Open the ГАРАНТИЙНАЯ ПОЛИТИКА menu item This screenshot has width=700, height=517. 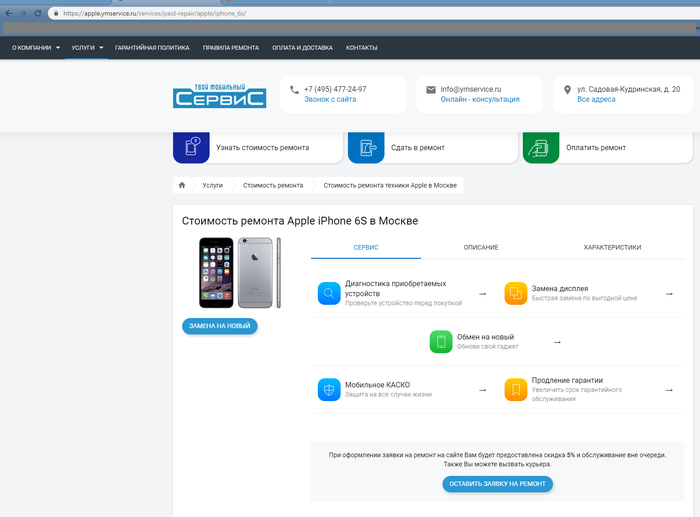(152, 47)
